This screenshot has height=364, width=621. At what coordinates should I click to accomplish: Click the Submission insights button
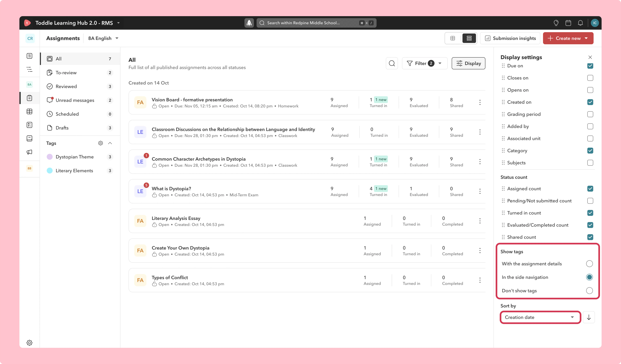[x=510, y=38]
